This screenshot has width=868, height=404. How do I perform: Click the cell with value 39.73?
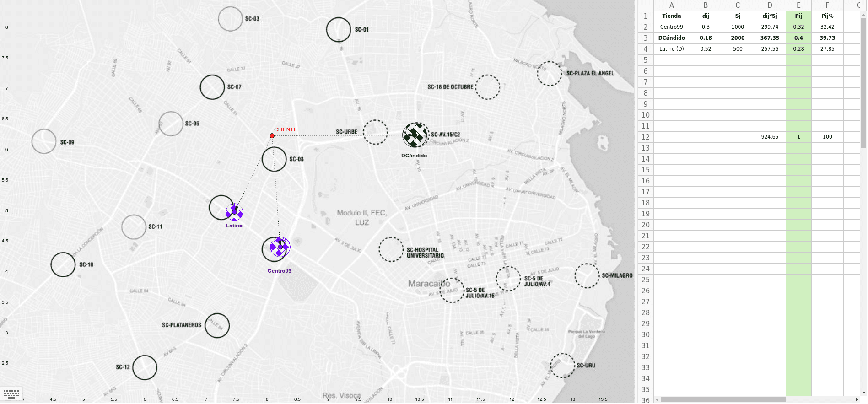point(827,38)
